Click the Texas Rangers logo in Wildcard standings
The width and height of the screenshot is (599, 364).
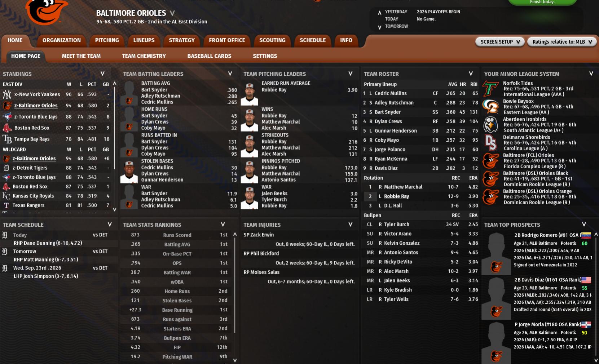click(6, 205)
